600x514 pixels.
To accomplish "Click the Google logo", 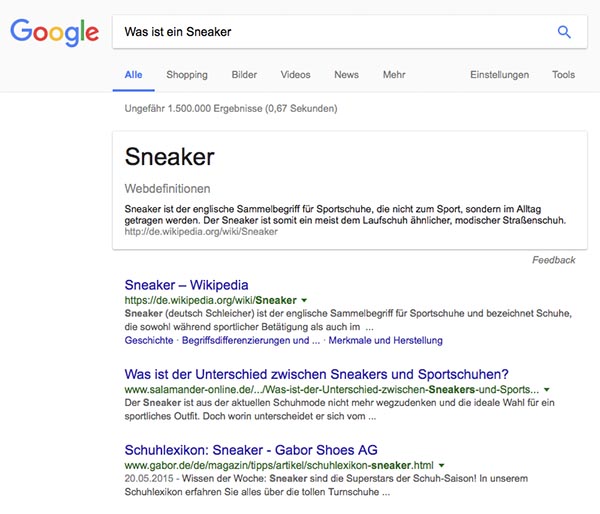I will coord(54,33).
